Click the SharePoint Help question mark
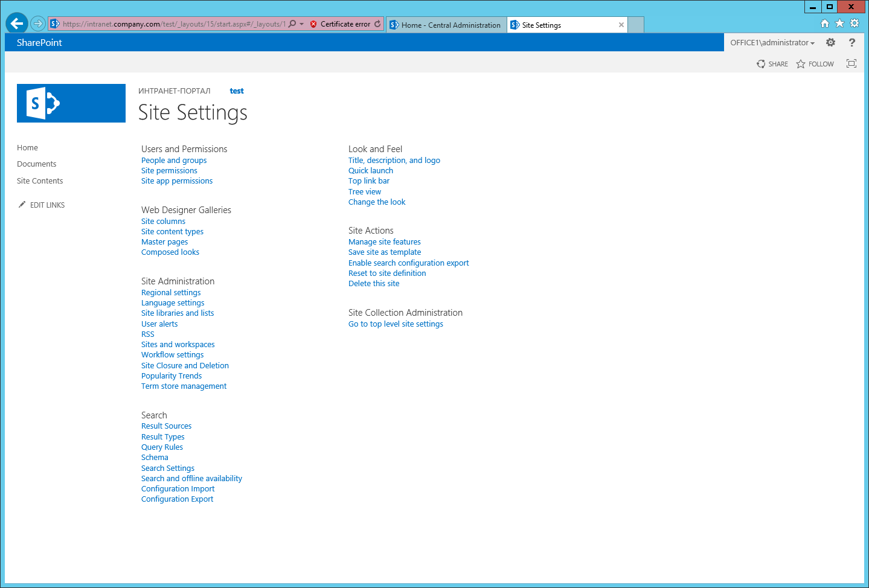The width and height of the screenshot is (869, 588). point(852,42)
